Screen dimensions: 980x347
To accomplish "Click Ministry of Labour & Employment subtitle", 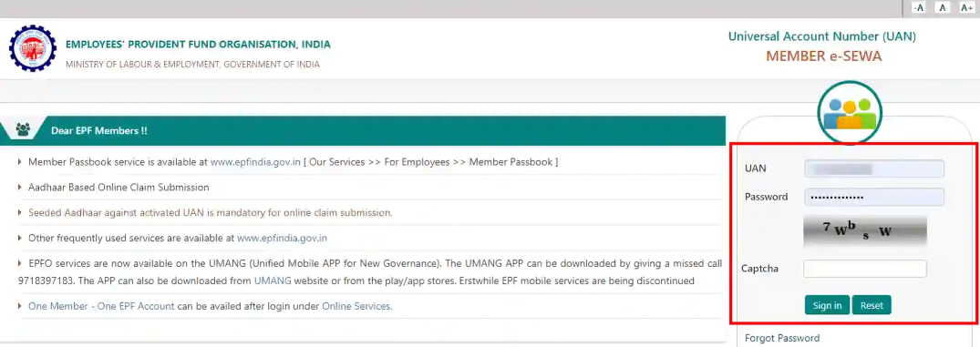I will pos(192,65).
